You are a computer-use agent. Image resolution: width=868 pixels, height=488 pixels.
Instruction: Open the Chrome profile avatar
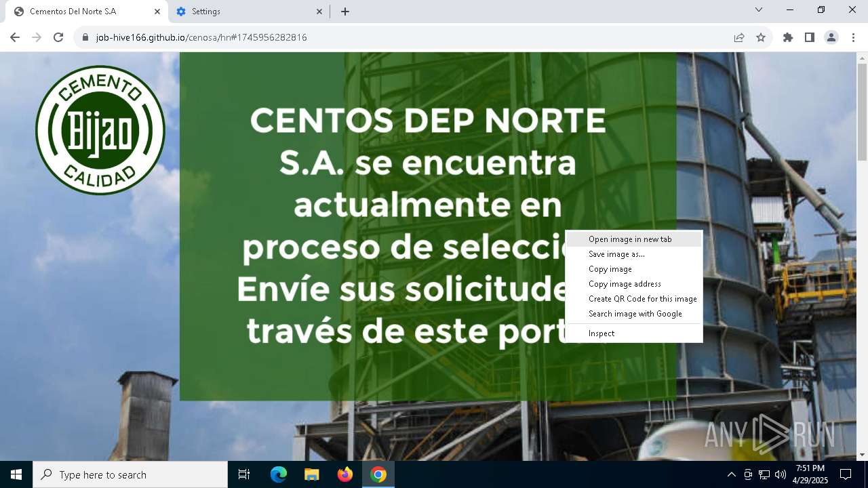tap(831, 37)
